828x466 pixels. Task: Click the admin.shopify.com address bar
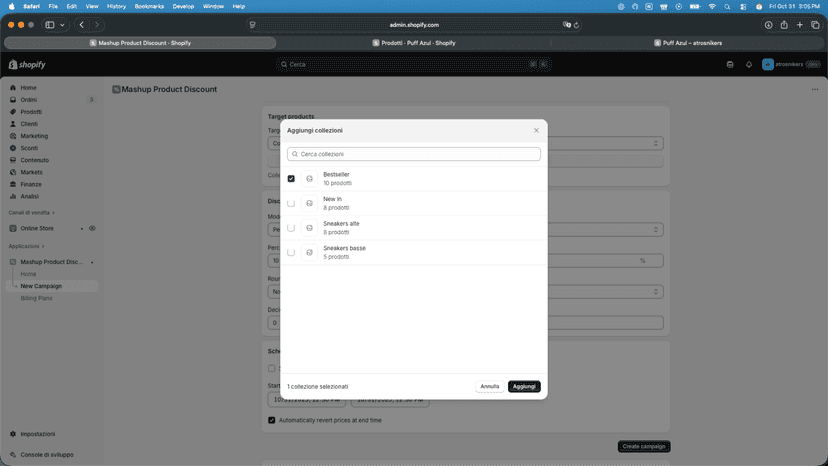414,25
